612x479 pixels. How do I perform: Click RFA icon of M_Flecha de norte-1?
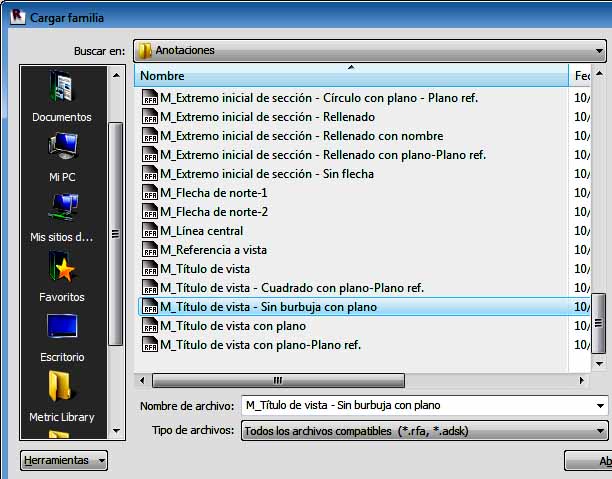pos(150,193)
